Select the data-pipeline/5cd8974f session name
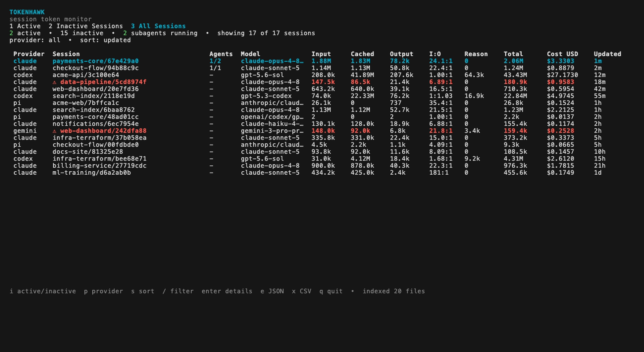The image size is (644, 352). point(103,82)
